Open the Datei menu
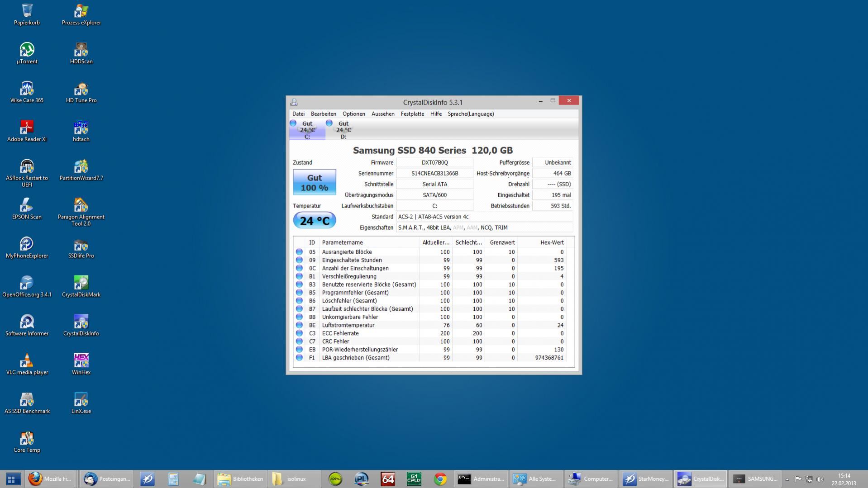 coord(298,114)
